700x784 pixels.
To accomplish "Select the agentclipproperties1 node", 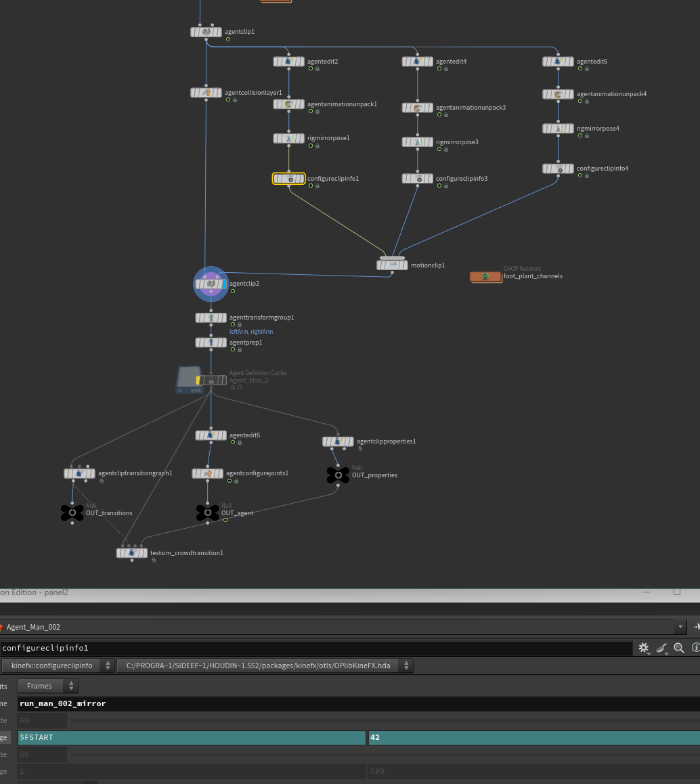I will [x=338, y=441].
